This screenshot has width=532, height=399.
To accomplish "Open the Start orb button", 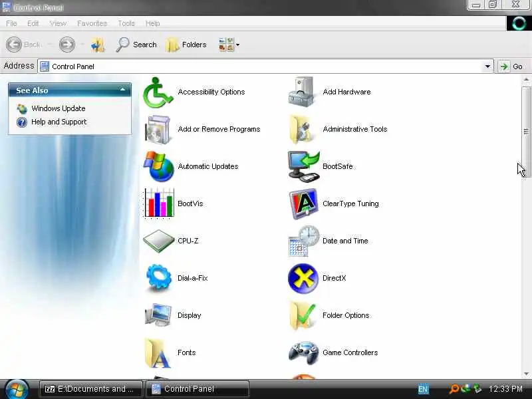I will point(16,389).
